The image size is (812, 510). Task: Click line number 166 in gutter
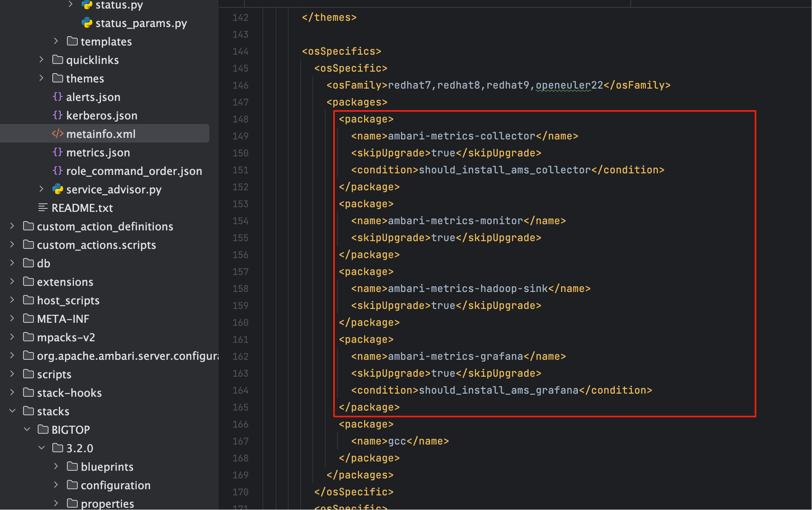(x=241, y=424)
